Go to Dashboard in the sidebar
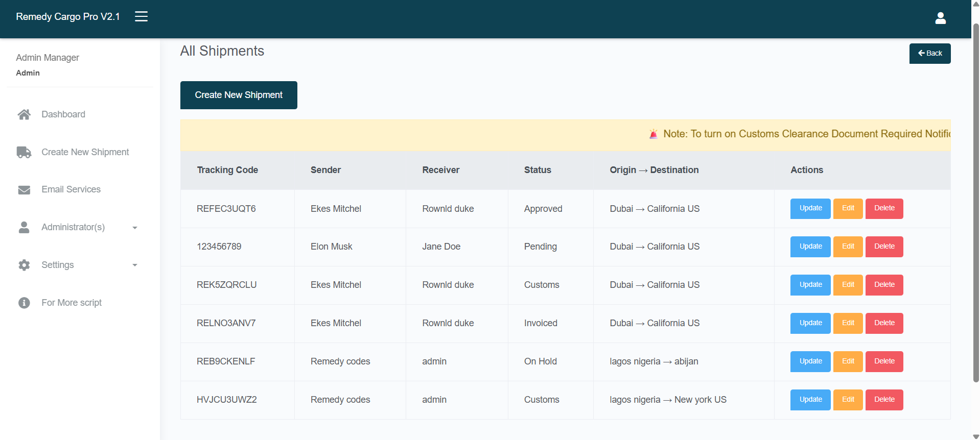980x440 pixels. click(x=63, y=114)
